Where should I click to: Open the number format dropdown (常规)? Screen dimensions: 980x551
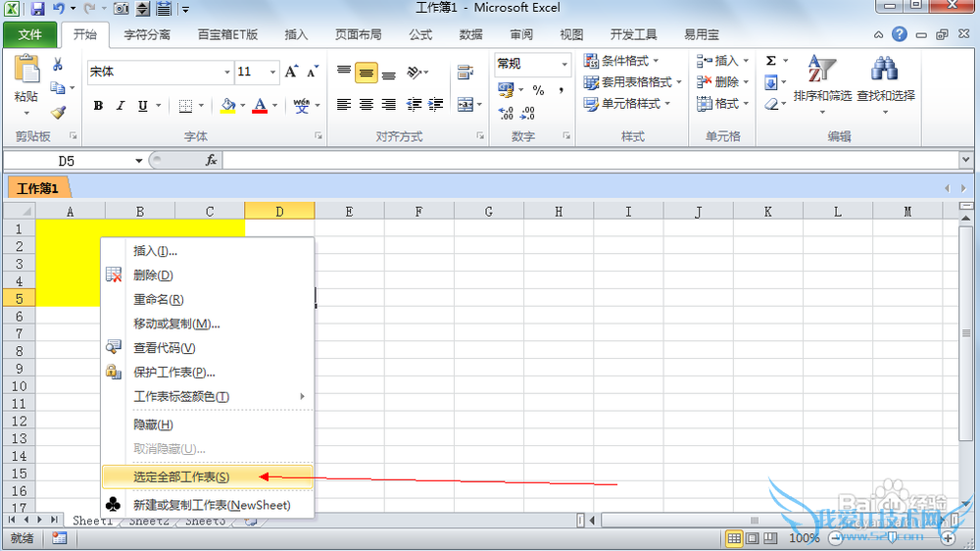[564, 64]
